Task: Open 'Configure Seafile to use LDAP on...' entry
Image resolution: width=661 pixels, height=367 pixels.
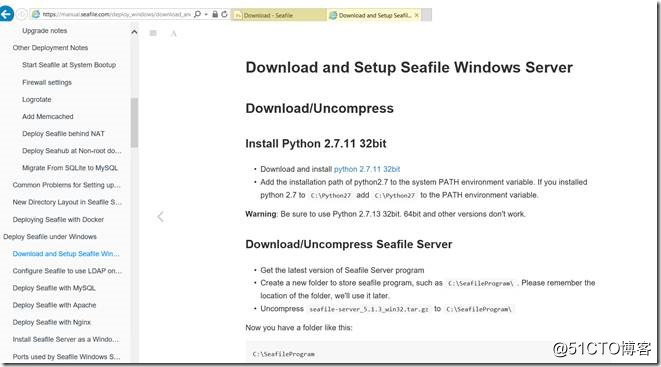Action: click(67, 271)
